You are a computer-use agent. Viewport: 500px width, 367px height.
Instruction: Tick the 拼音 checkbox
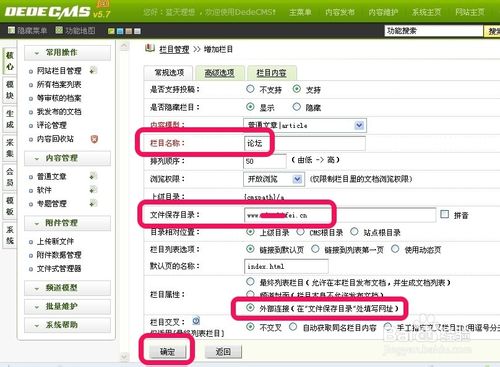(444, 214)
